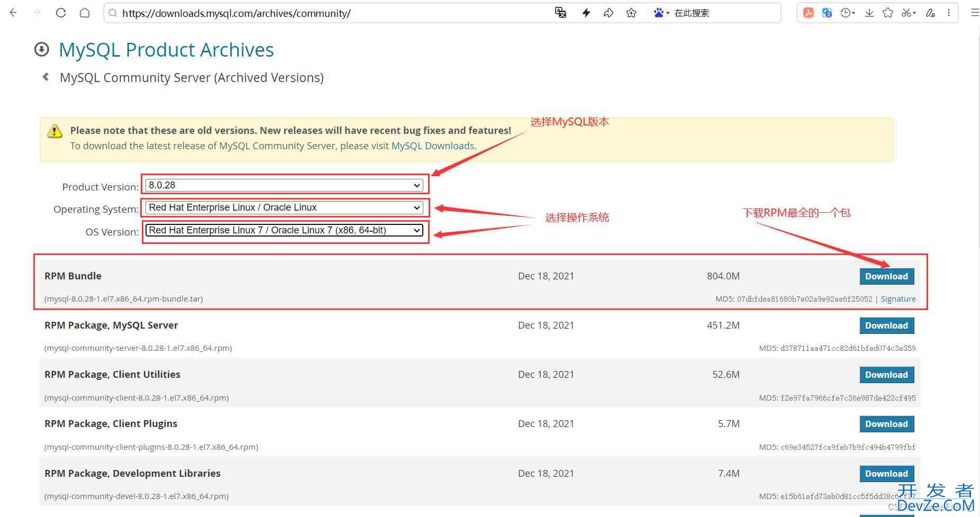Click the 5.7M size value
This screenshot has height=517, width=980.
coord(729,423)
